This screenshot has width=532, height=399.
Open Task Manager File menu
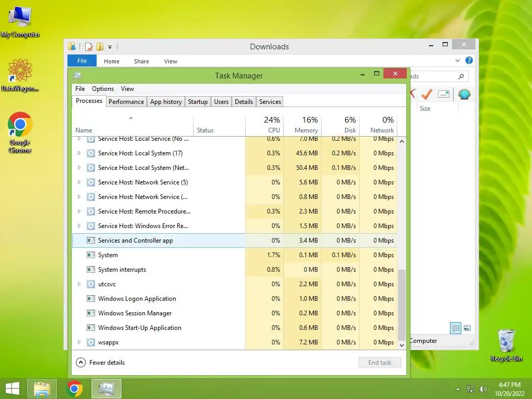pyautogui.click(x=80, y=88)
